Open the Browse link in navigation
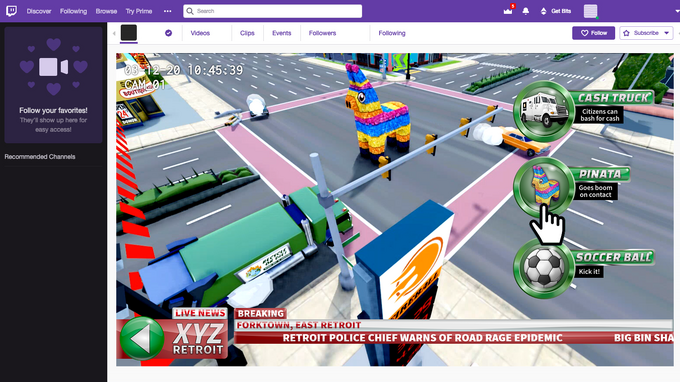The width and height of the screenshot is (680, 382). [x=106, y=11]
